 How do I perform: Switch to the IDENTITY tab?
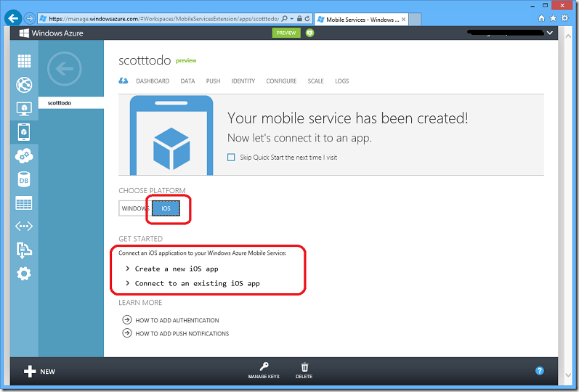[243, 81]
